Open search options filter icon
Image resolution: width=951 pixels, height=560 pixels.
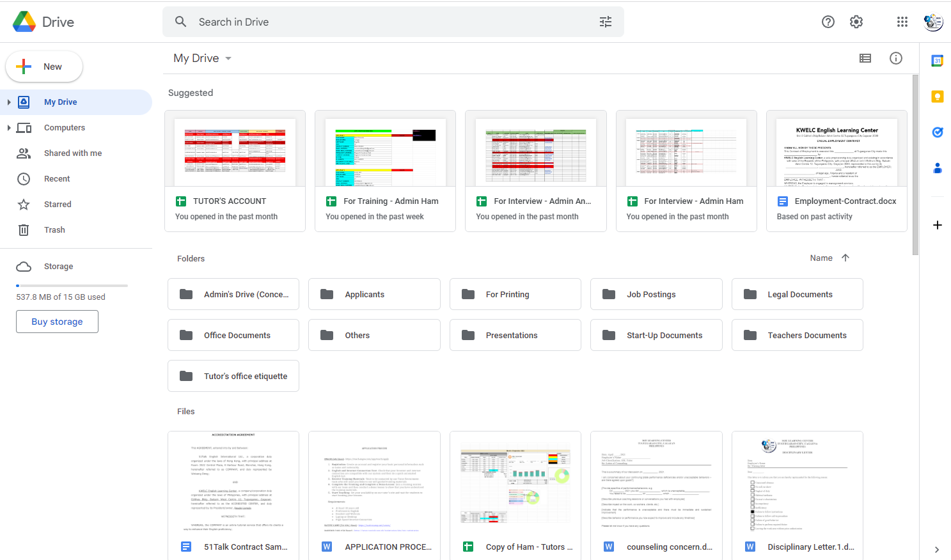606,22
